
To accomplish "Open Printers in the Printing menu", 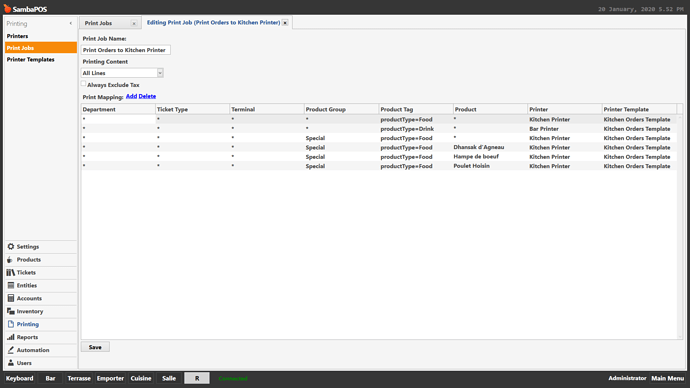I will coord(40,36).
